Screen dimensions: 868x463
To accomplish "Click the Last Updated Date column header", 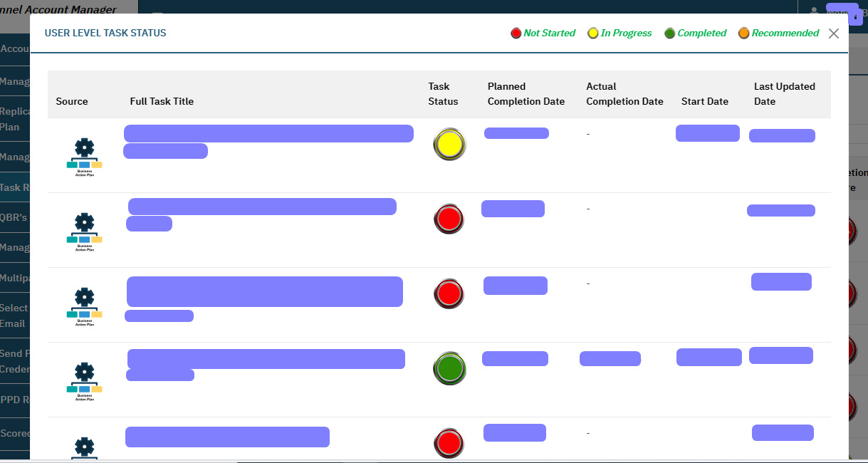I will click(785, 94).
